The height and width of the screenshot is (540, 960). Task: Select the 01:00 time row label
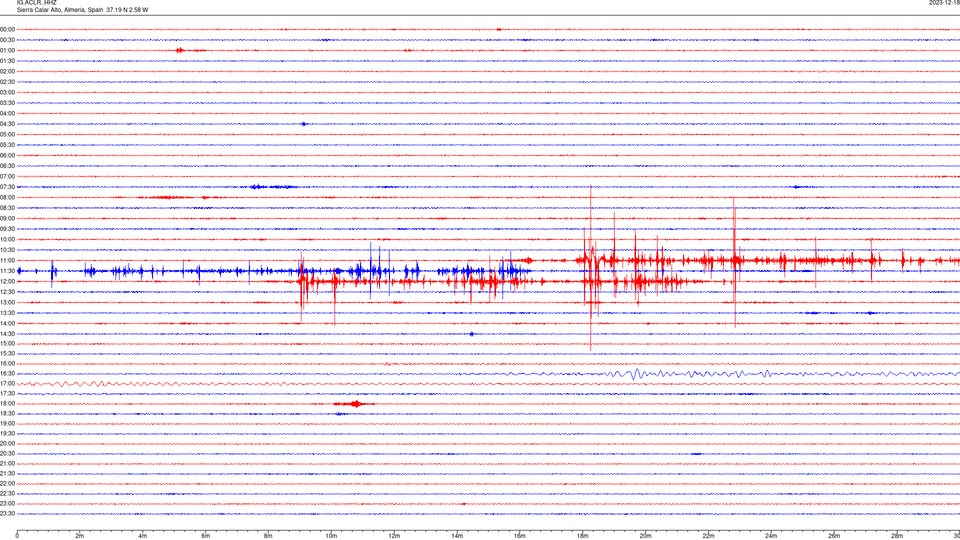[x=7, y=50]
